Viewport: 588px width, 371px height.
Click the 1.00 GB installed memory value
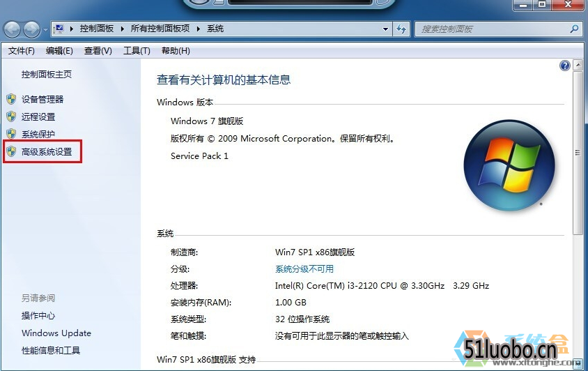291,302
